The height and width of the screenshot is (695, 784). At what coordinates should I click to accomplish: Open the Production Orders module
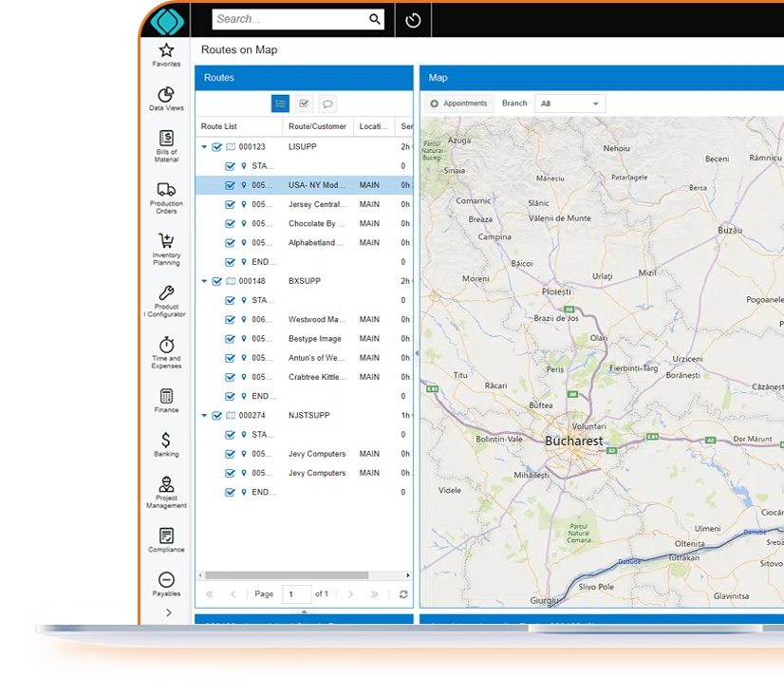(x=166, y=197)
